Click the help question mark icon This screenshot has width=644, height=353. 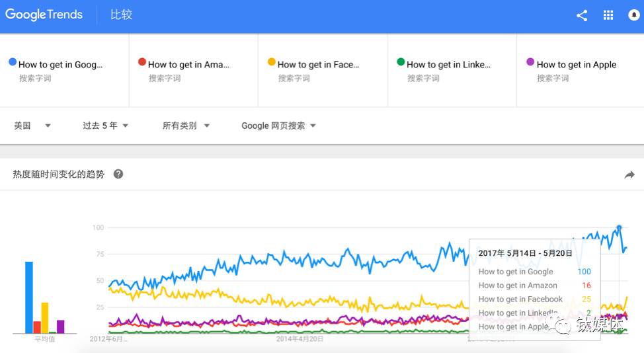pyautogui.click(x=118, y=175)
